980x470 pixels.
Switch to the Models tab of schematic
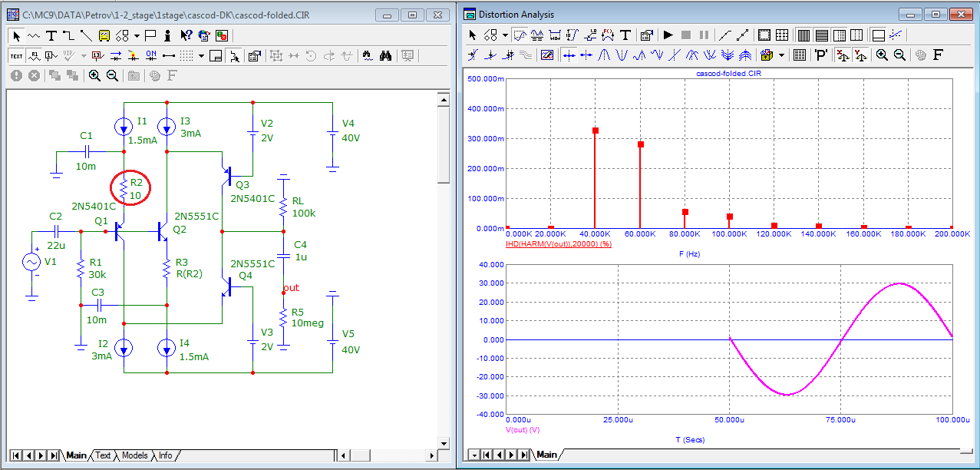point(134,455)
